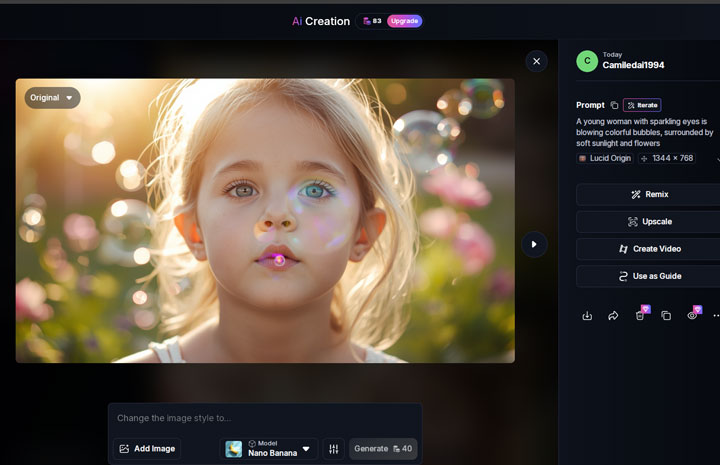Viewport: 720px width, 465px height.
Task: Click the 1344 × 768 dimensions tag
Action: pyautogui.click(x=667, y=158)
